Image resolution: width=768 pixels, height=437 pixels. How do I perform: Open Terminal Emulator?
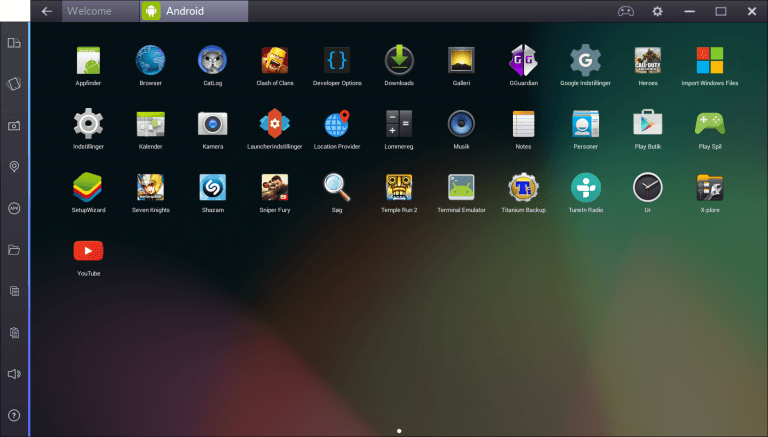click(x=461, y=187)
